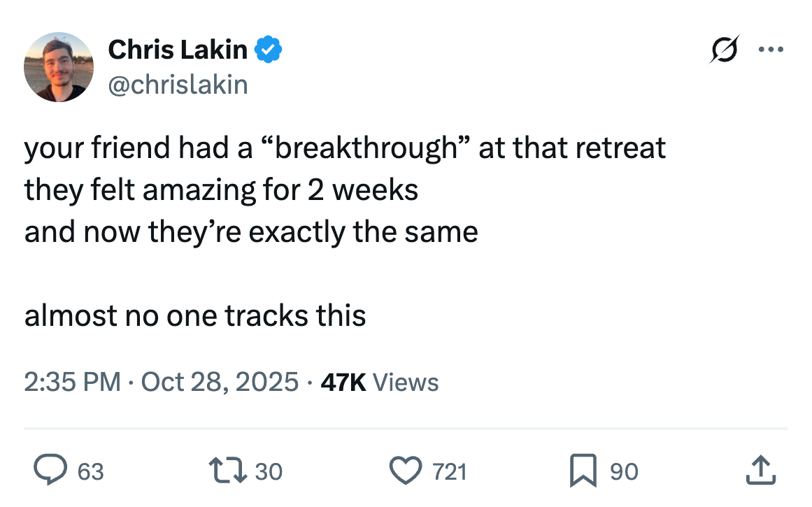Select the @chrislakin handle

178,84
